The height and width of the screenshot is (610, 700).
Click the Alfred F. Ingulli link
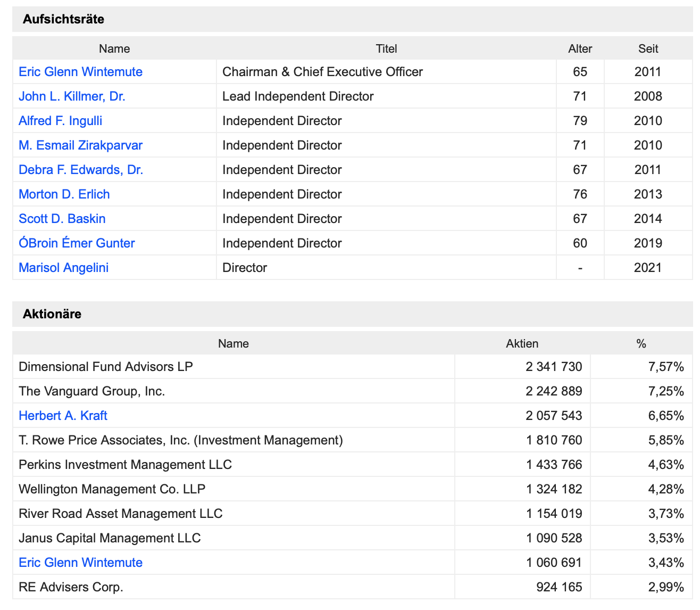point(60,121)
